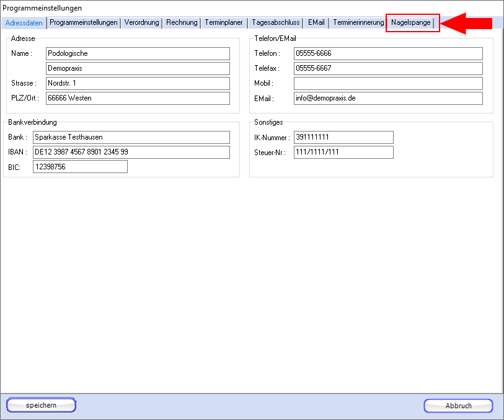Select the Verordnung tab
Screen dimensions: 504x420
click(x=142, y=22)
